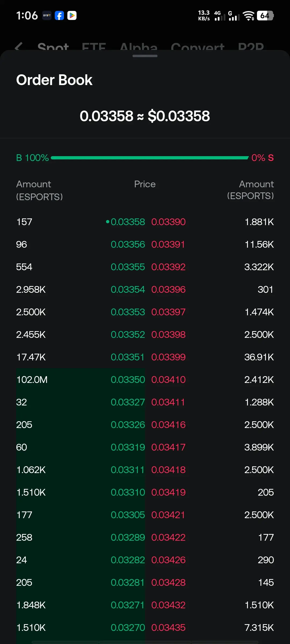Tap the battery indicator showing 64

tap(265, 16)
